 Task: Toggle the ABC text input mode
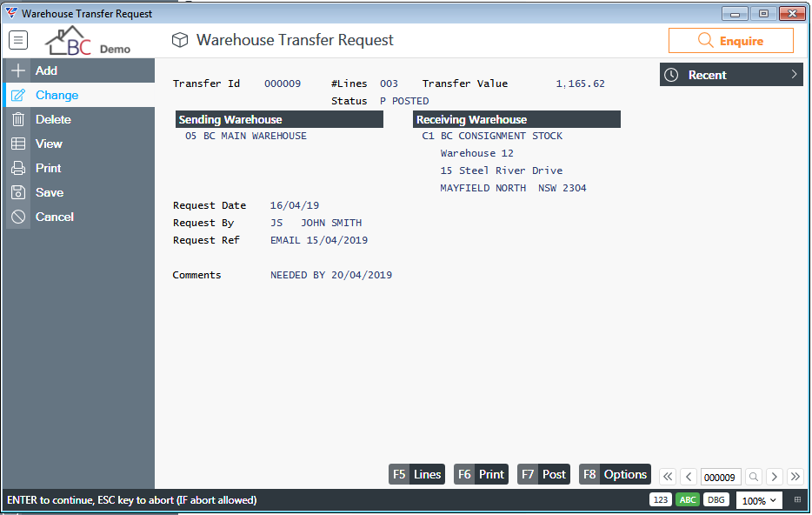pos(688,499)
